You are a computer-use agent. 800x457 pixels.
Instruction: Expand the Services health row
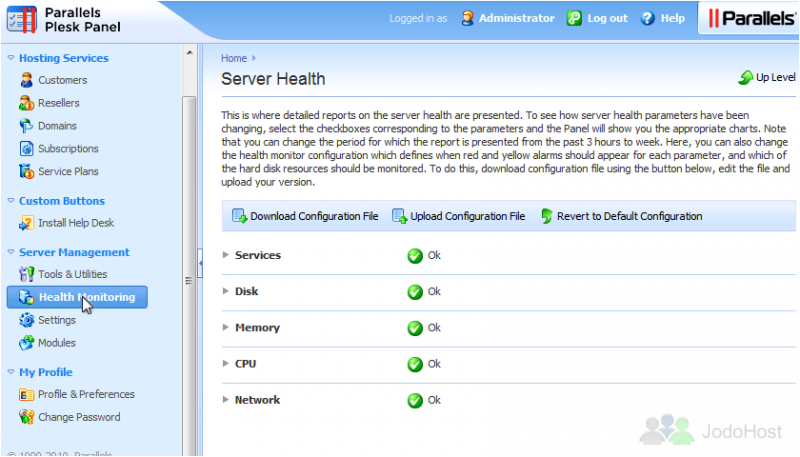click(225, 256)
